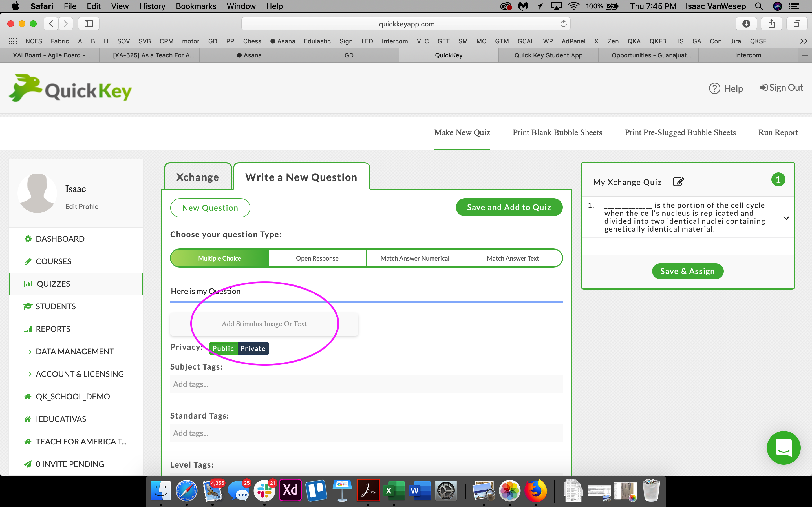
Task: Click the Dashboard gear icon in sidebar
Action: pyautogui.click(x=28, y=239)
